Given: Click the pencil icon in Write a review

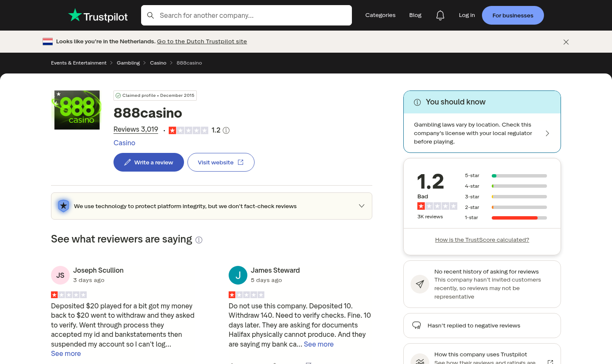Looking at the screenshot, I should (127, 162).
